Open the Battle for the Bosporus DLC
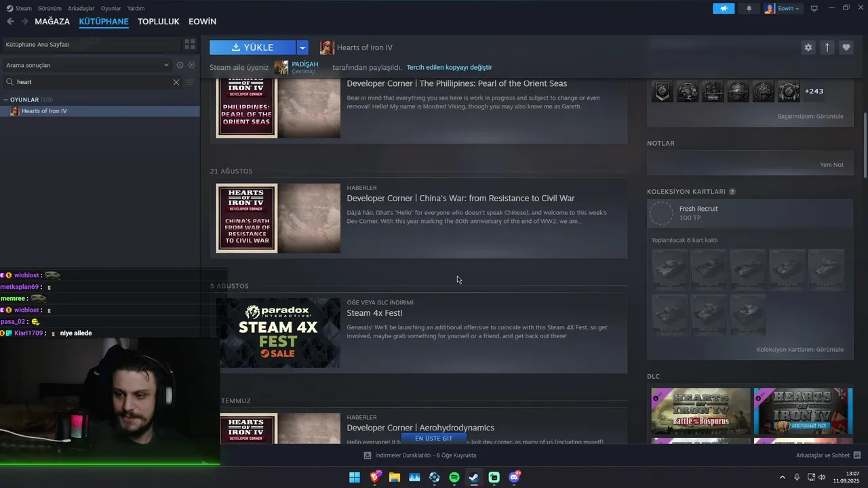This screenshot has height=488, width=868. point(701,411)
